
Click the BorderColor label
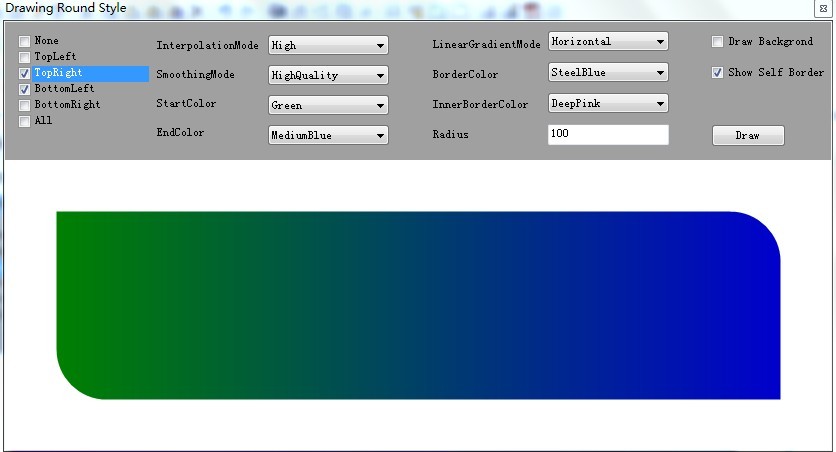click(x=465, y=75)
